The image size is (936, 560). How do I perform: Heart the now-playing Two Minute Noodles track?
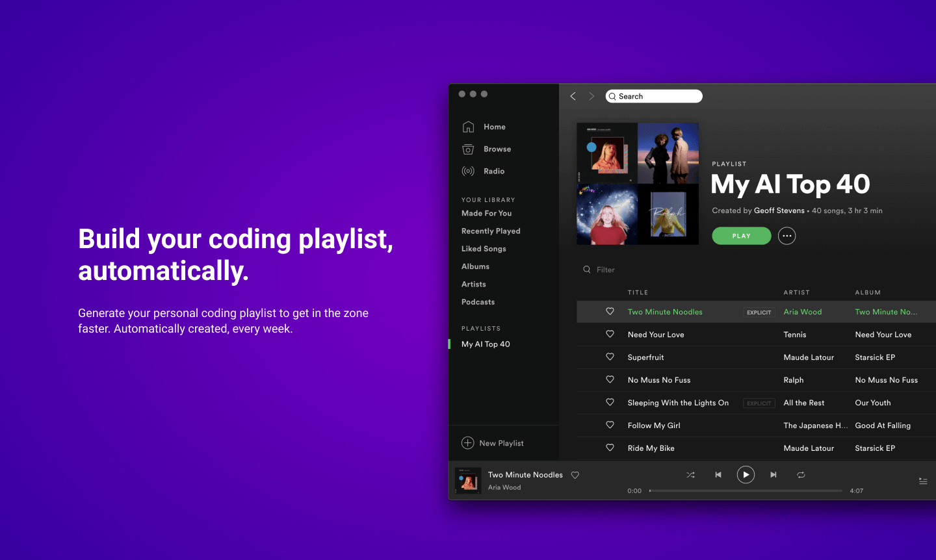click(575, 475)
